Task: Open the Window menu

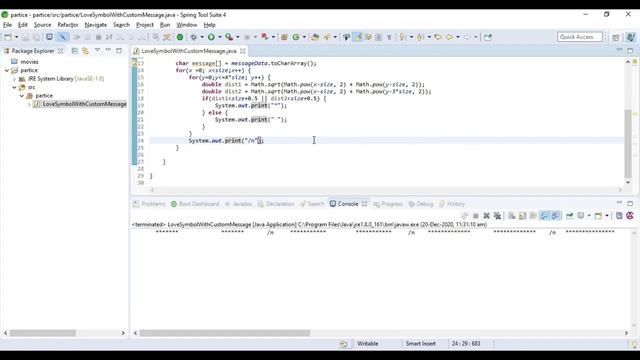Action: click(x=187, y=25)
